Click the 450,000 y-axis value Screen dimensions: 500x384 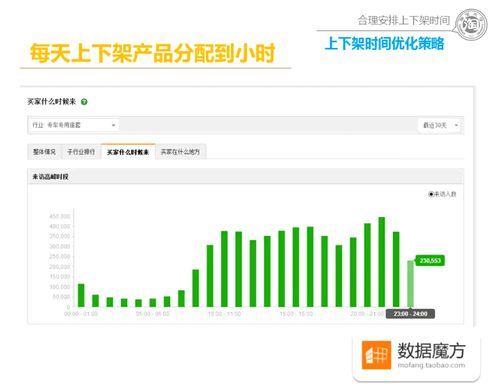click(60, 216)
